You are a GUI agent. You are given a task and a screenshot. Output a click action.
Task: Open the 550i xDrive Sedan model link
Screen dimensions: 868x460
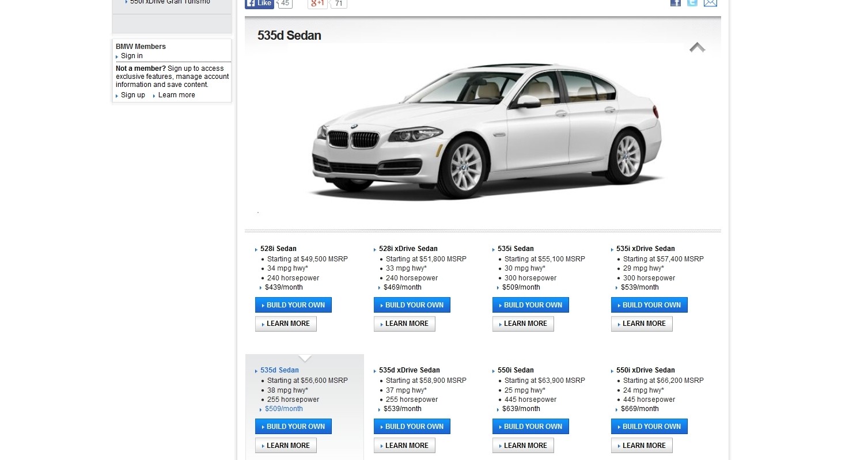click(645, 370)
